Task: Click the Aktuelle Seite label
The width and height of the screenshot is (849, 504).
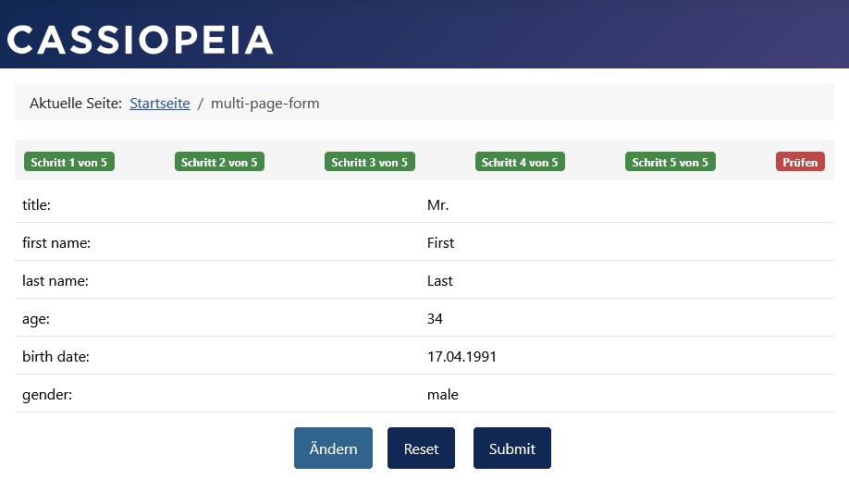Action: (76, 104)
